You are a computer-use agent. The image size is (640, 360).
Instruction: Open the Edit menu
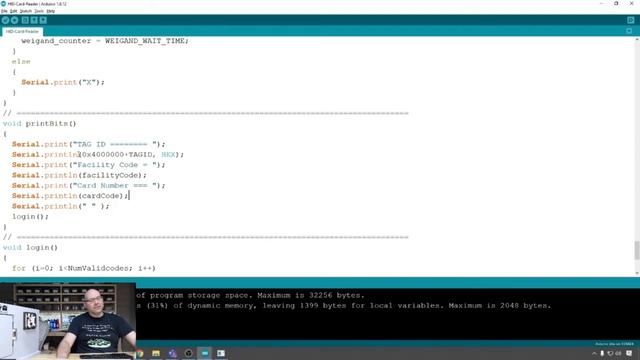point(13,11)
